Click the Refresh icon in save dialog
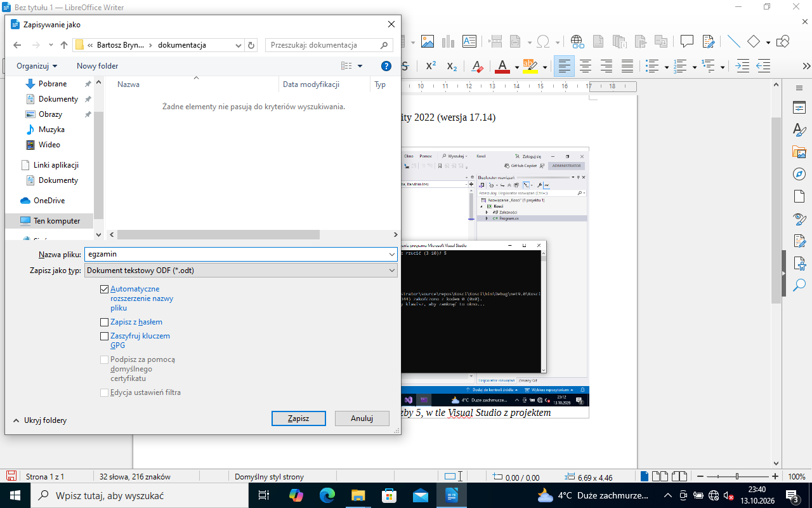Screen dimensions: 812x508 click(251, 45)
